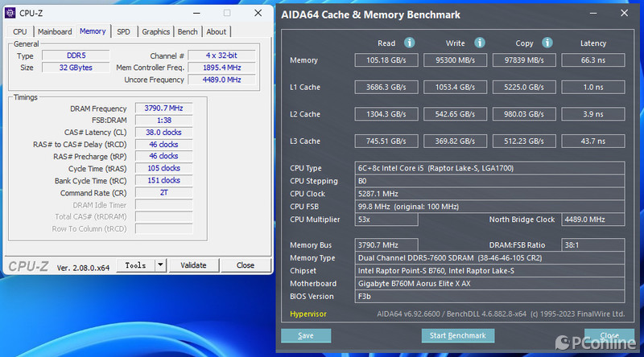
Task: Click the Motherboard field Gigabyte B760M Aorus
Action: click(489, 283)
